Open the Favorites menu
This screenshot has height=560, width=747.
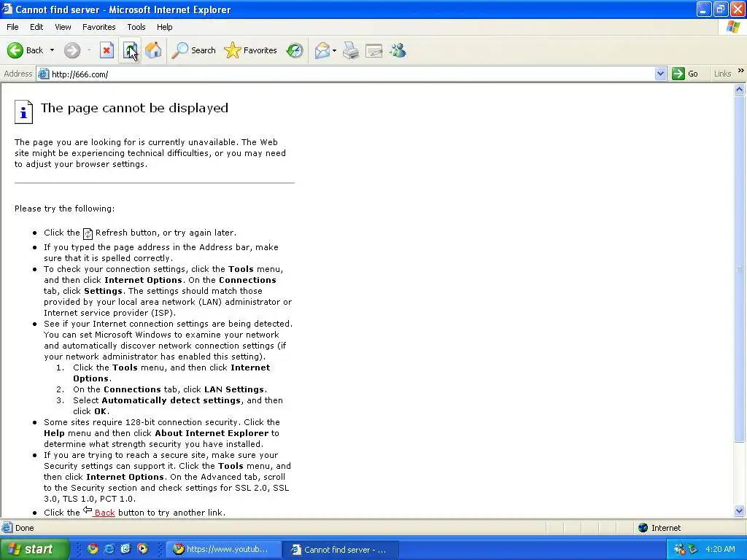(x=99, y=27)
